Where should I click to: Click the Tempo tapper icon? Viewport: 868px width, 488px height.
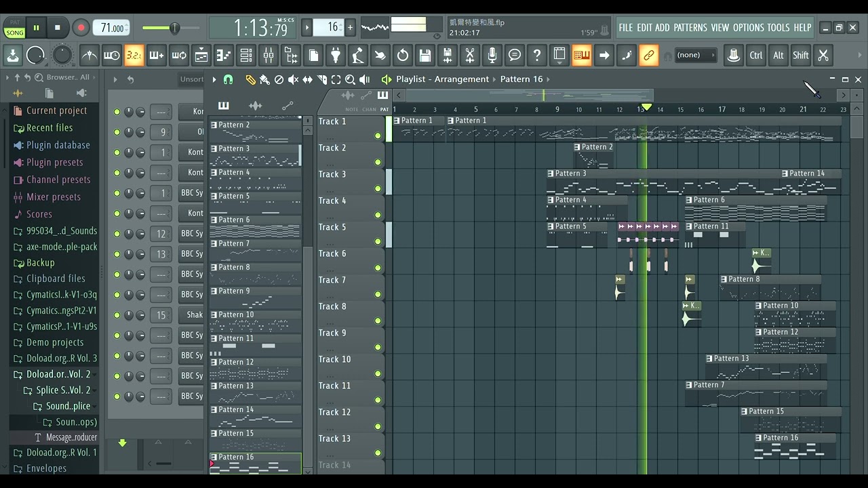358,55
